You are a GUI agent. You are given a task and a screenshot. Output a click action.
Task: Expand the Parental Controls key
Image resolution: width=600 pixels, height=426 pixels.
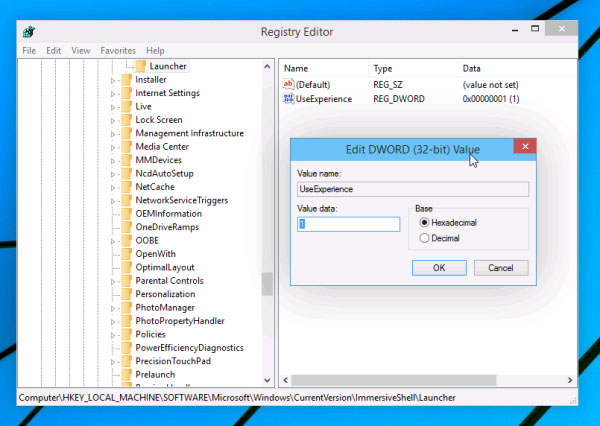pos(112,281)
